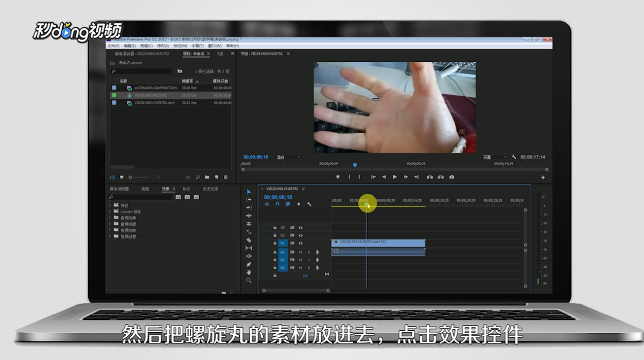Expand the 音频过渡 folder
This screenshot has height=360, width=644.
pos(110,224)
